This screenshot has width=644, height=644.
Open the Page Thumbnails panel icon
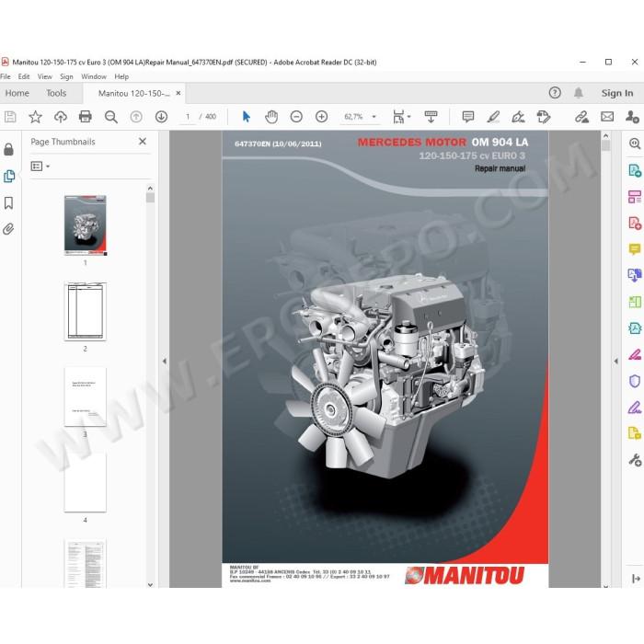pos(8,176)
